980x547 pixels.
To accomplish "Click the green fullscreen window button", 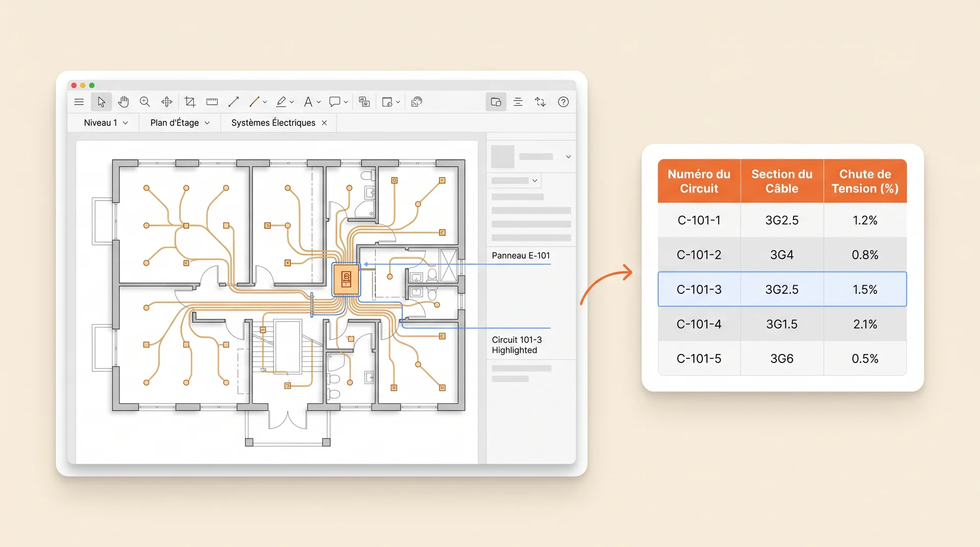I will click(x=92, y=85).
